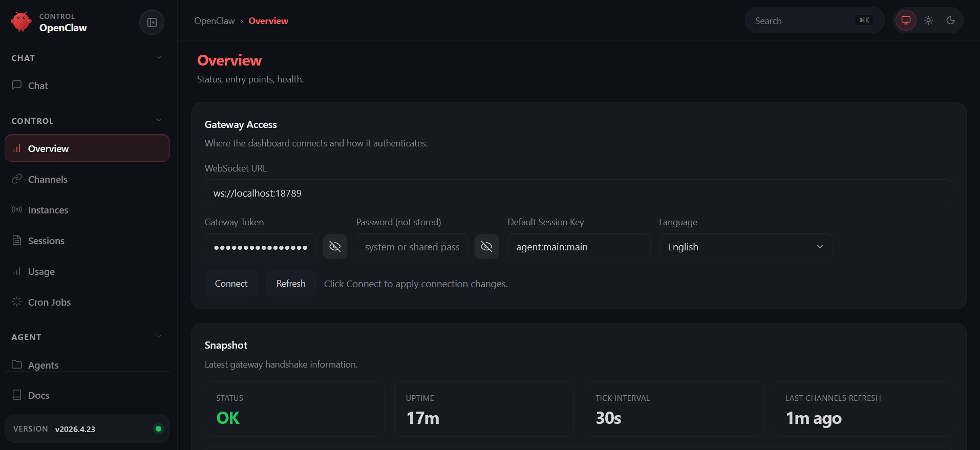
Task: Open Chat in the sidebar
Action: tap(87, 85)
